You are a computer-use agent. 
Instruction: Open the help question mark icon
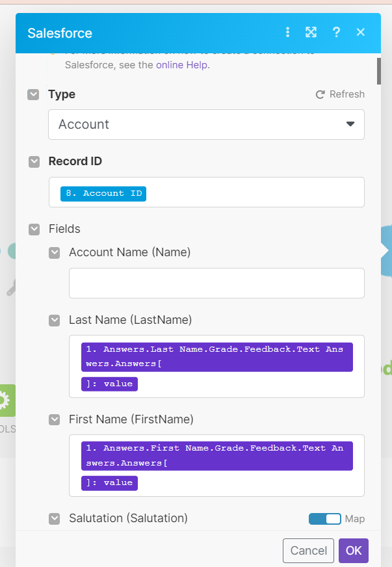(x=336, y=33)
